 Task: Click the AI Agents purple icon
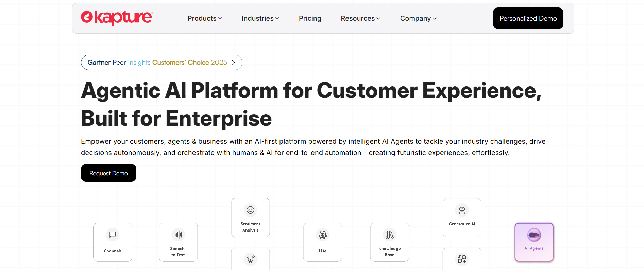pyautogui.click(x=534, y=235)
